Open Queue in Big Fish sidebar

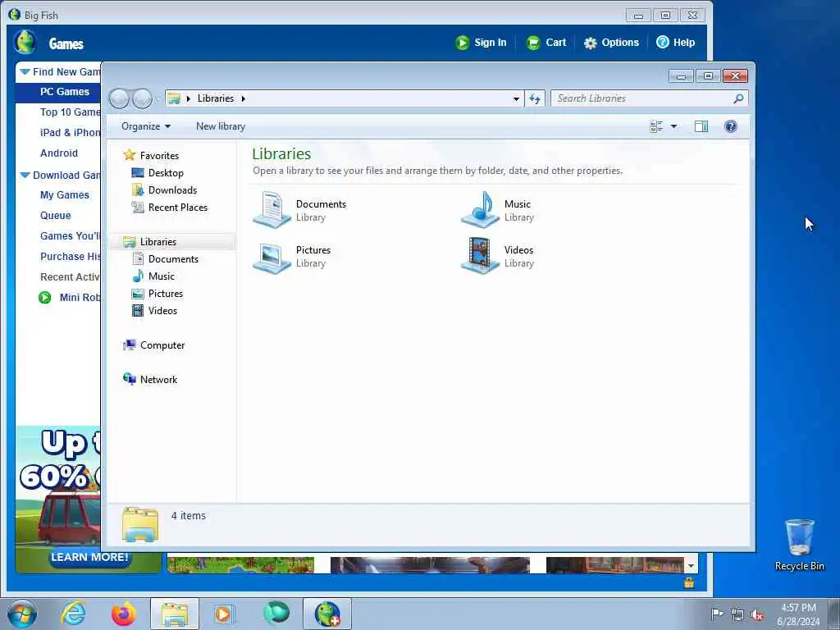[55, 216]
